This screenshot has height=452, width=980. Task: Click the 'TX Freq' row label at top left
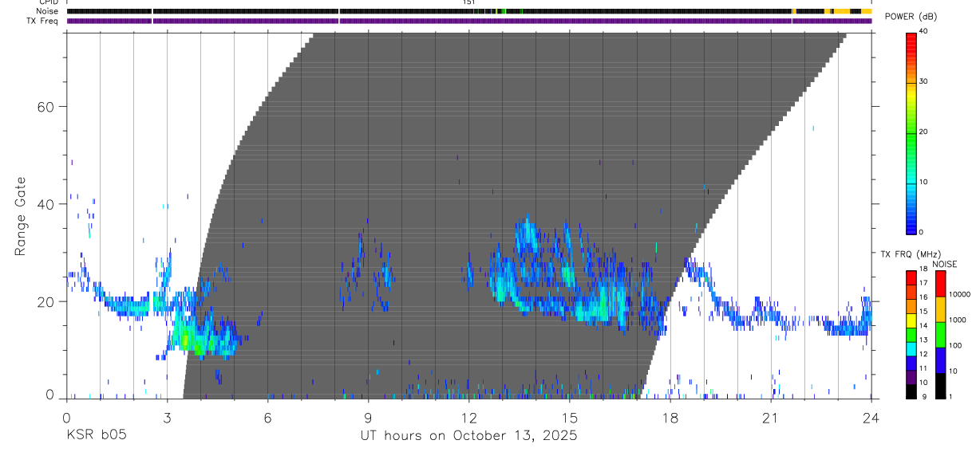[x=44, y=21]
